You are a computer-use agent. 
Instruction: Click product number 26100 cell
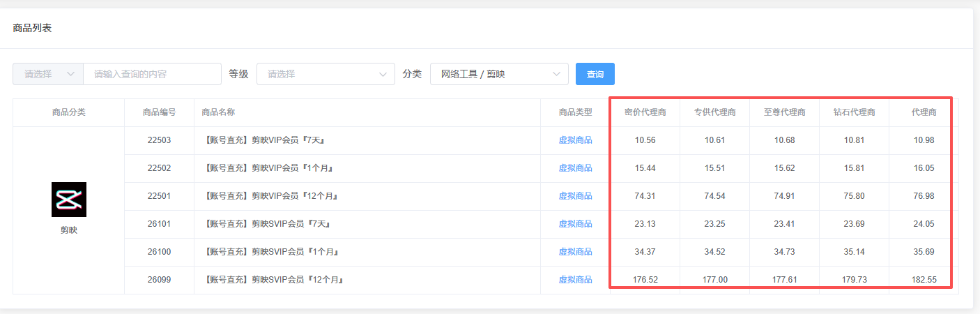pos(159,252)
